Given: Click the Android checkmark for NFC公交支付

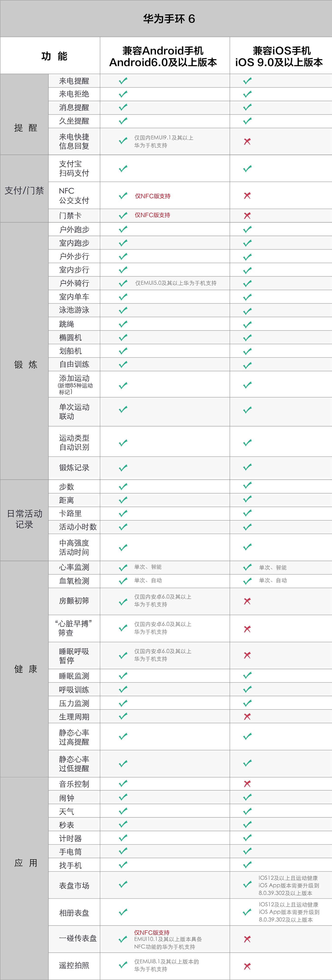Looking at the screenshot, I should (123, 196).
